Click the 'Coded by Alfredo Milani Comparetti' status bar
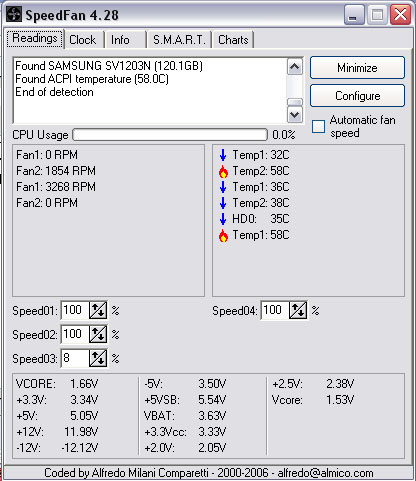416x481 pixels. click(208, 473)
